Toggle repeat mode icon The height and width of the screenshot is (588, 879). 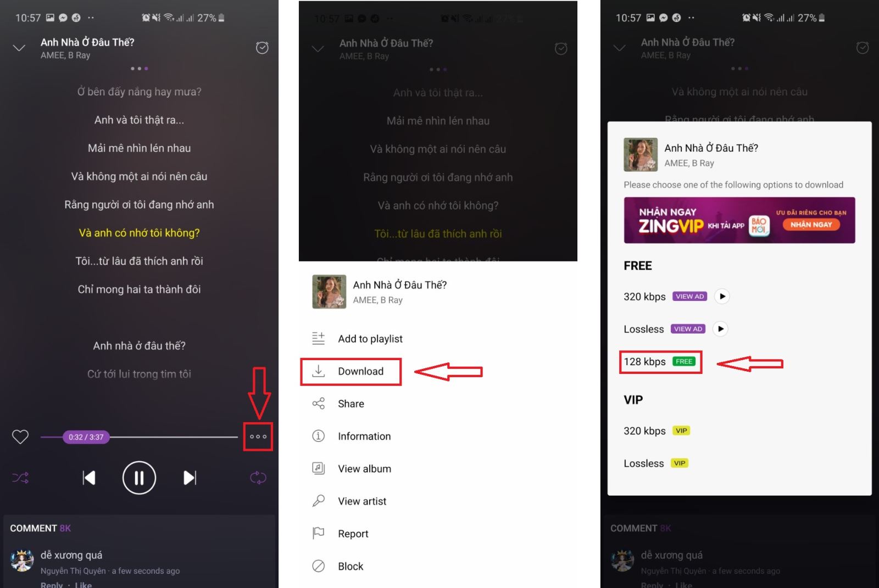point(258,478)
